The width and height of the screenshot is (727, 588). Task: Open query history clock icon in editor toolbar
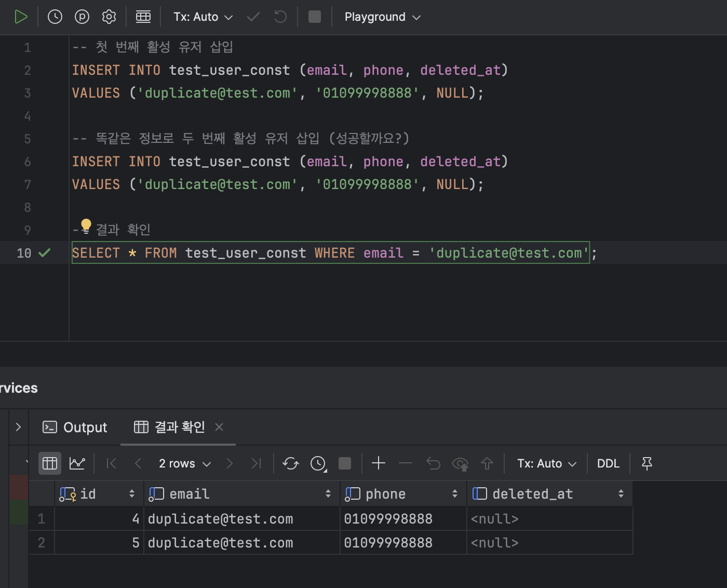click(x=55, y=17)
